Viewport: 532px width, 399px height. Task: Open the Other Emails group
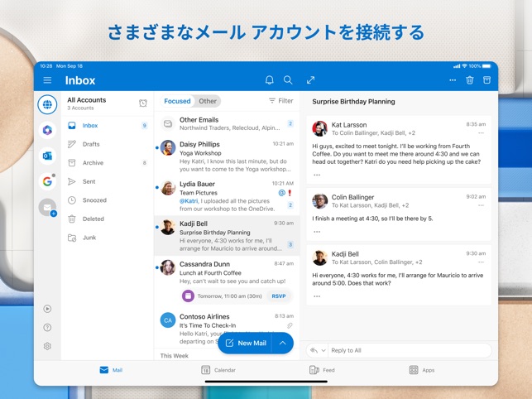click(x=227, y=123)
